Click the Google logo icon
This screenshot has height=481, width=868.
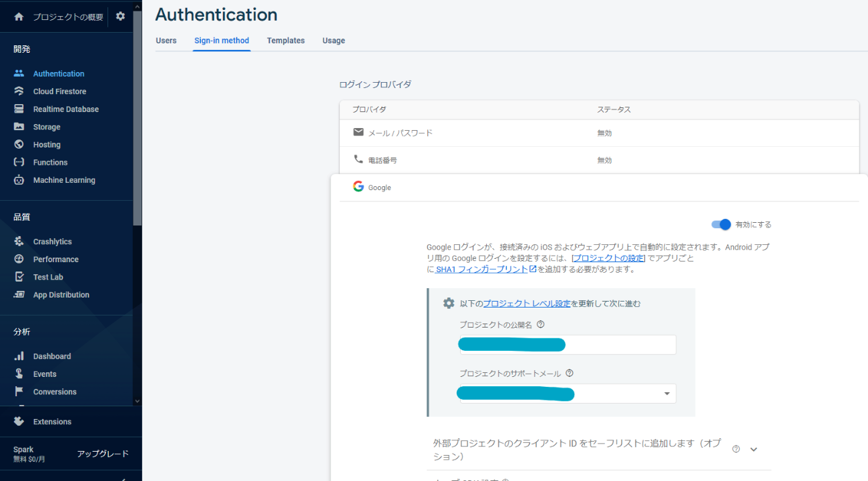tap(359, 187)
